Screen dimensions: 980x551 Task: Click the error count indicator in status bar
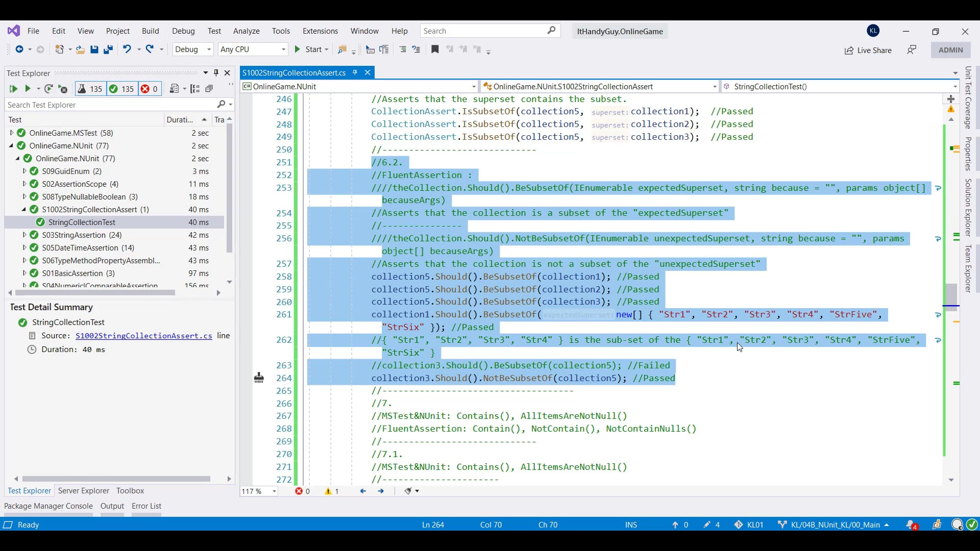coord(302,491)
